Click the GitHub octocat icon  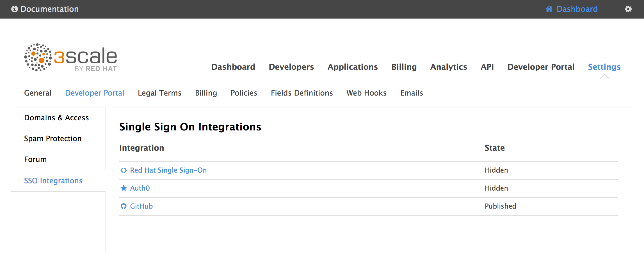pos(124,206)
